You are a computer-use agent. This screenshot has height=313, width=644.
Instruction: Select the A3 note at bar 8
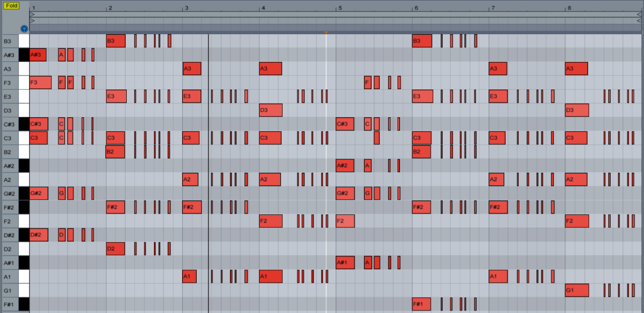(576, 68)
